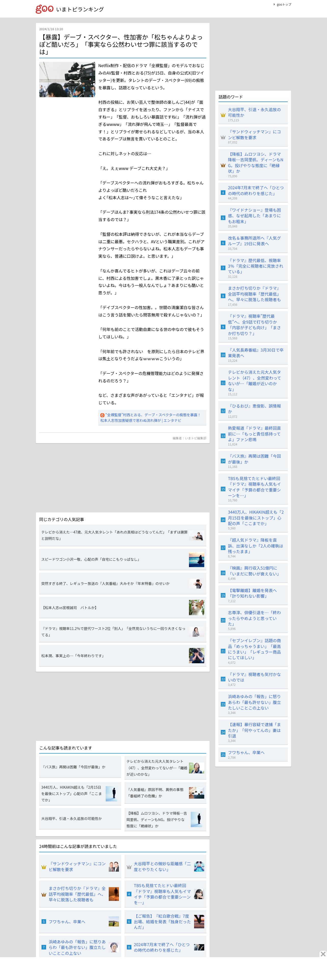The image size is (327, 980).
Task: Click rank 8 badge in 話題のワード
Action: [223, 296]
